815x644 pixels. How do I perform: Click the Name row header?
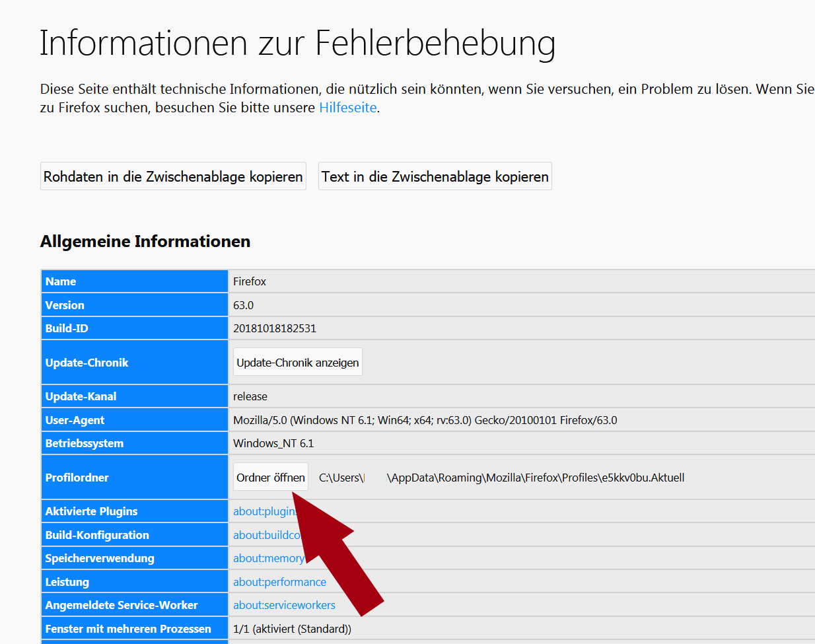click(x=135, y=281)
